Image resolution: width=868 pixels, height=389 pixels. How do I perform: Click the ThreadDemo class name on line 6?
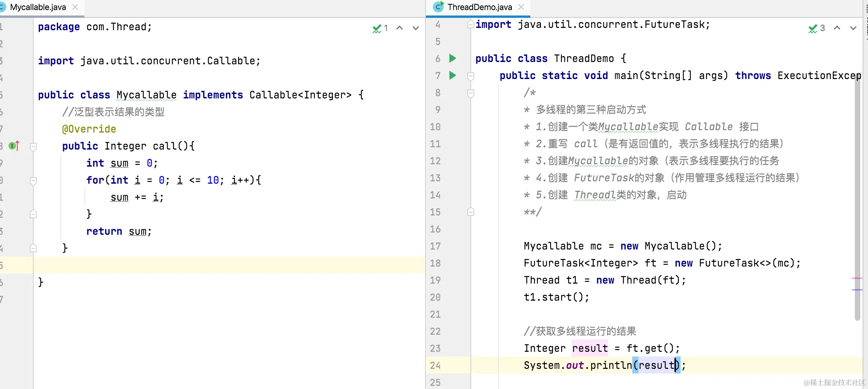584,59
